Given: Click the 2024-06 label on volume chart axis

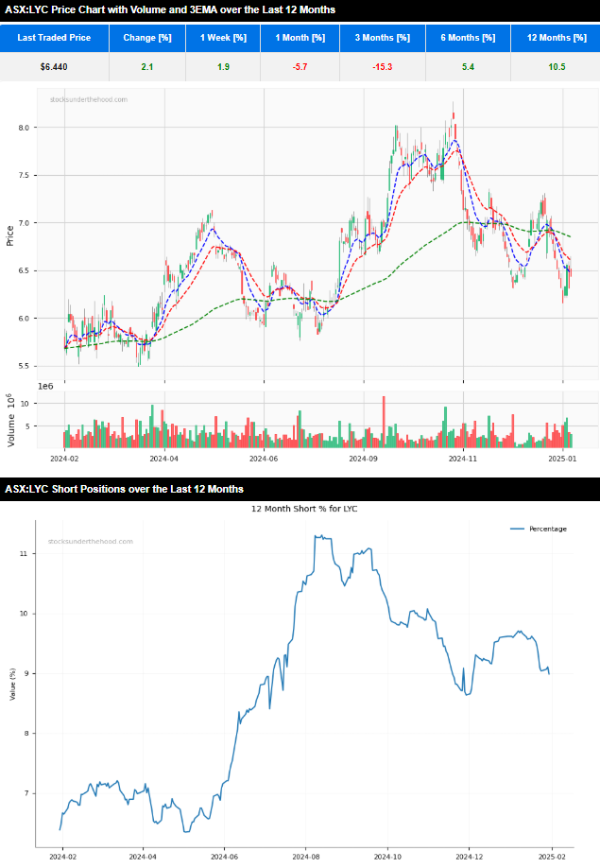Looking at the screenshot, I should [264, 459].
